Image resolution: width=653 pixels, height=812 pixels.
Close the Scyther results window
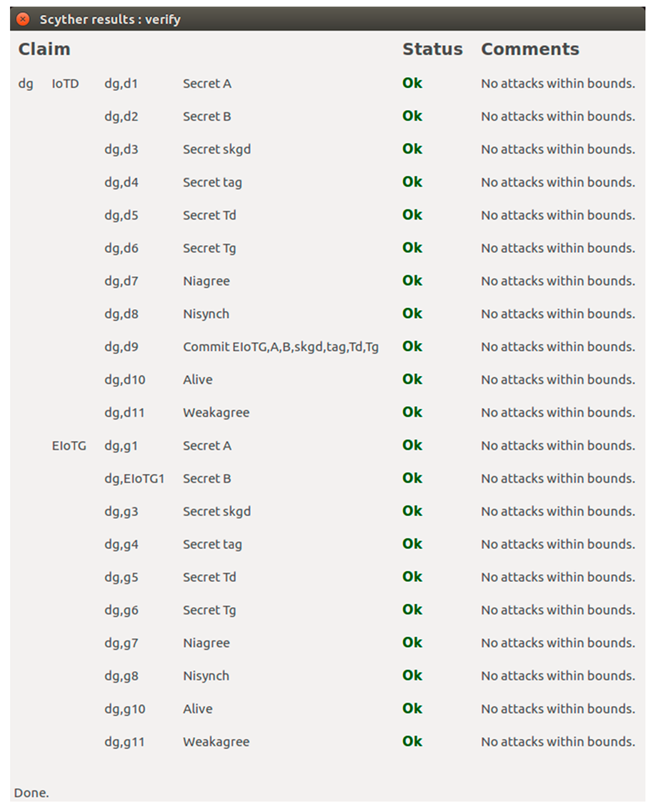[x=23, y=19]
